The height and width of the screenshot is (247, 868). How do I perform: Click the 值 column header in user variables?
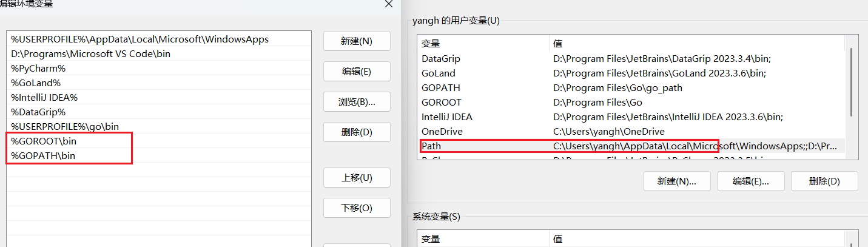click(x=559, y=44)
